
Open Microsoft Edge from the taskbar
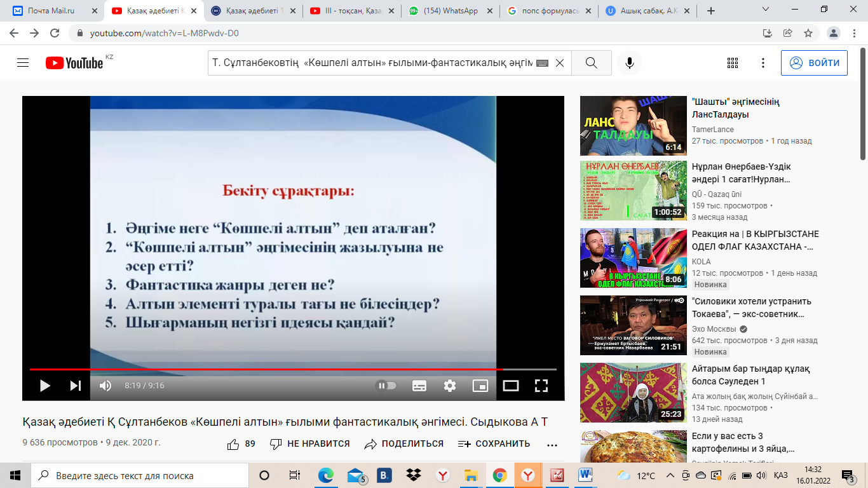click(x=326, y=475)
